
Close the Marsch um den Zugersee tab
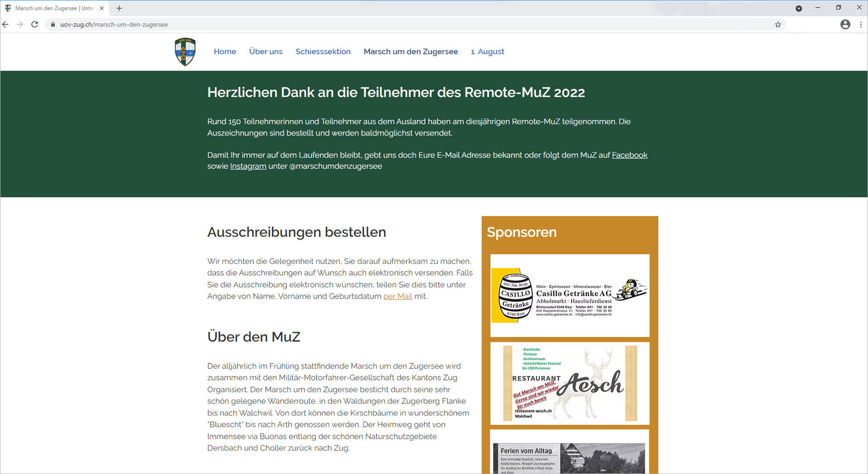(101, 8)
